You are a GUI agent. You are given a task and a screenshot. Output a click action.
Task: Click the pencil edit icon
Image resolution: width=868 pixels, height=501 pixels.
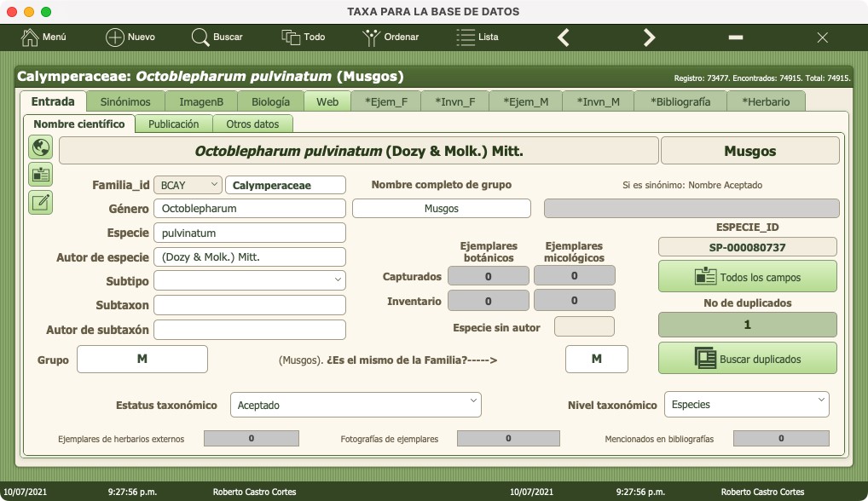[x=40, y=202]
